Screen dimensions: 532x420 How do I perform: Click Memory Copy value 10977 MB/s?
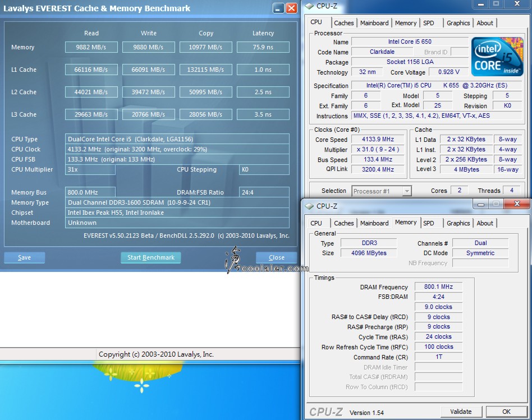click(205, 47)
